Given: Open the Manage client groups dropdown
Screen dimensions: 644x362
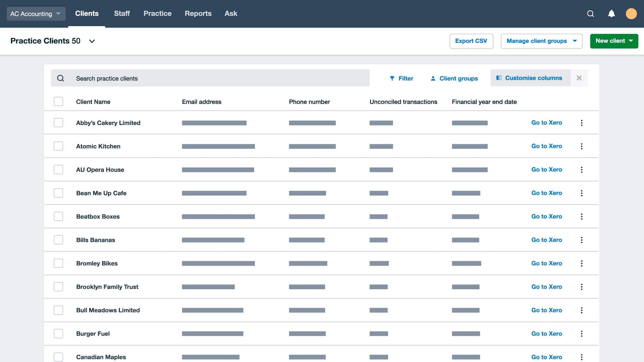Looking at the screenshot, I should (541, 41).
